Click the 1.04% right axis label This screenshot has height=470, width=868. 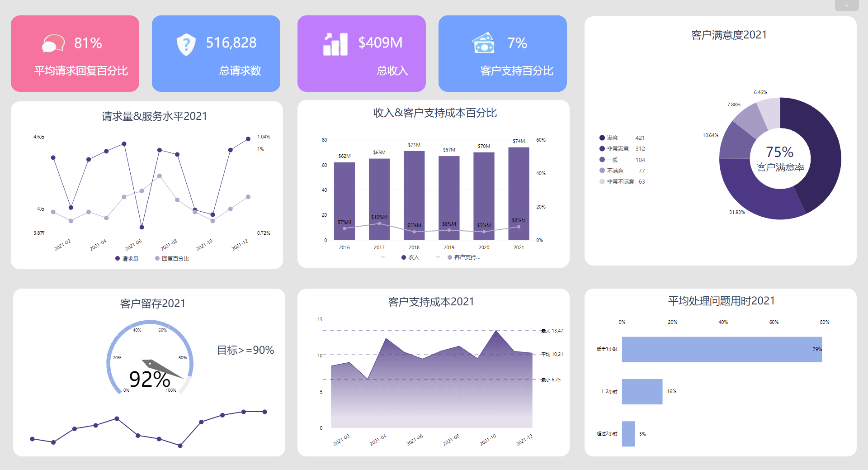tap(264, 137)
